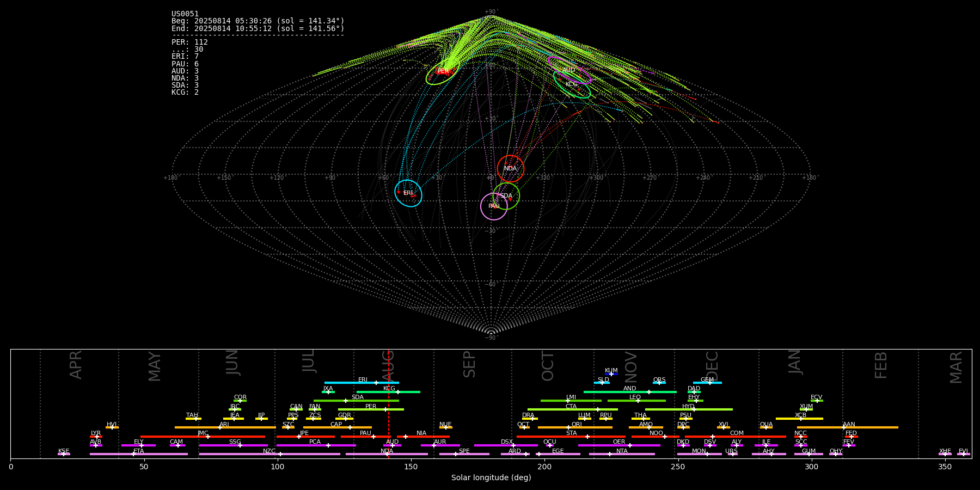Click the green SDA radiant circle
Viewport: 980px width, 490px height.
[506, 196]
